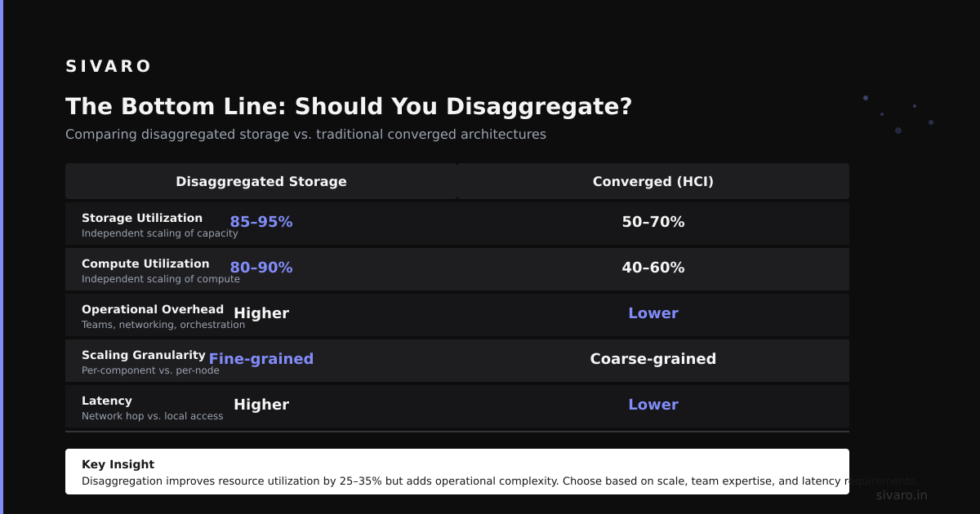Click the slide title about disaggregating
Image resolution: width=980 pixels, height=514 pixels.
click(x=349, y=107)
